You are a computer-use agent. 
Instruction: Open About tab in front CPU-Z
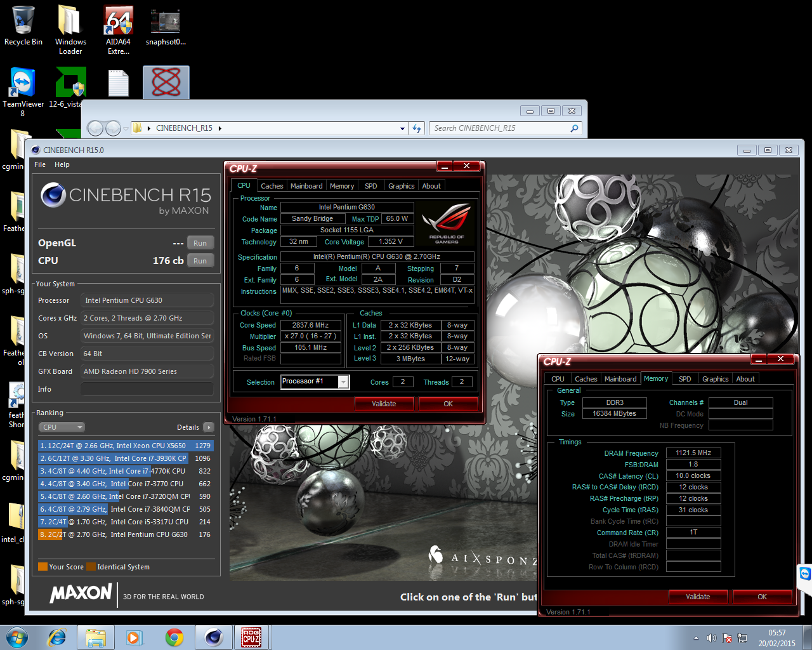431,186
